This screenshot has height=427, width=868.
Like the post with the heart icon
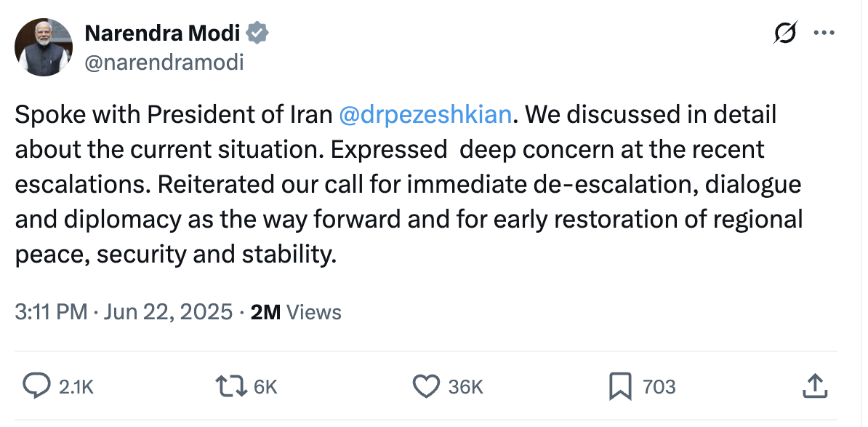click(x=425, y=386)
